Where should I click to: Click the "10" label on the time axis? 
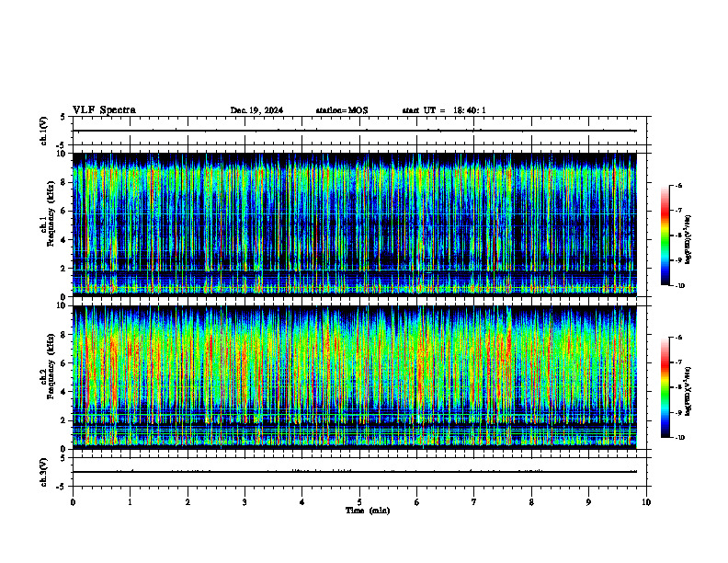point(646,502)
